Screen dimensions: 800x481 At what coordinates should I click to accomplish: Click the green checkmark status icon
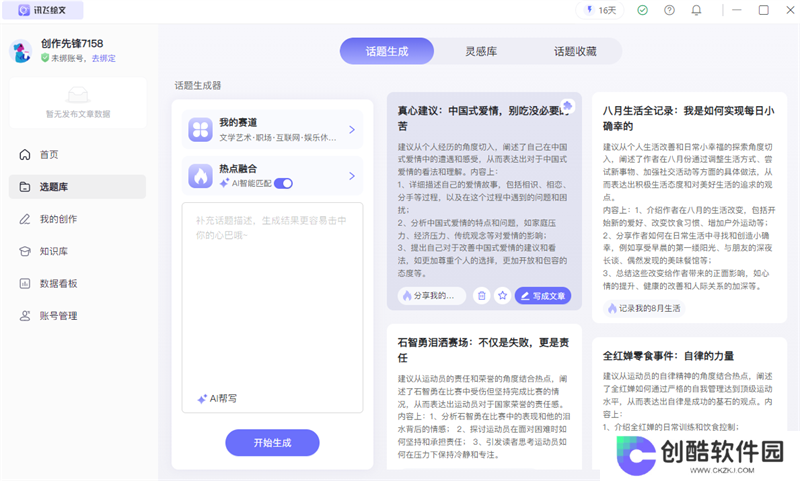(x=642, y=10)
